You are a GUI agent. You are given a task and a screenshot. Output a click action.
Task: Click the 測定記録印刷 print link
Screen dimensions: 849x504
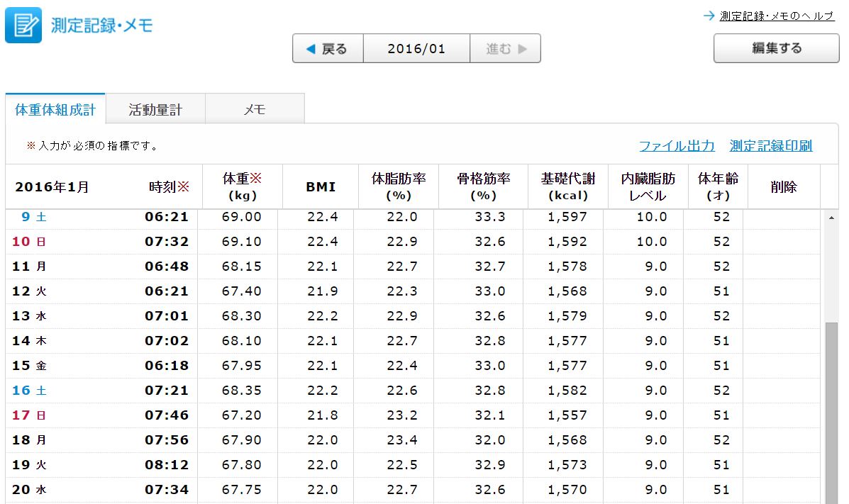[x=771, y=146]
